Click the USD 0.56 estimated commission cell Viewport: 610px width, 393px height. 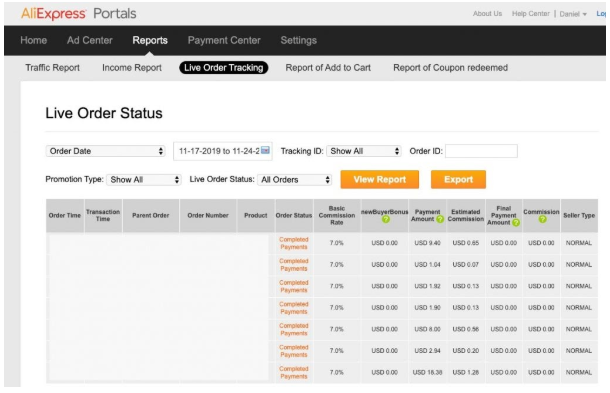pos(466,329)
